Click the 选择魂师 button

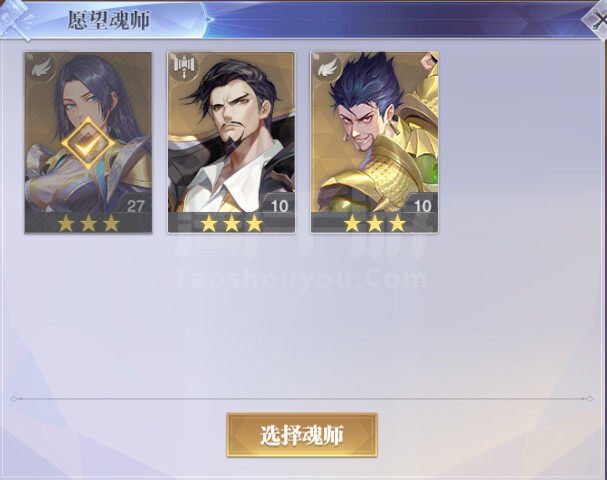(302, 435)
